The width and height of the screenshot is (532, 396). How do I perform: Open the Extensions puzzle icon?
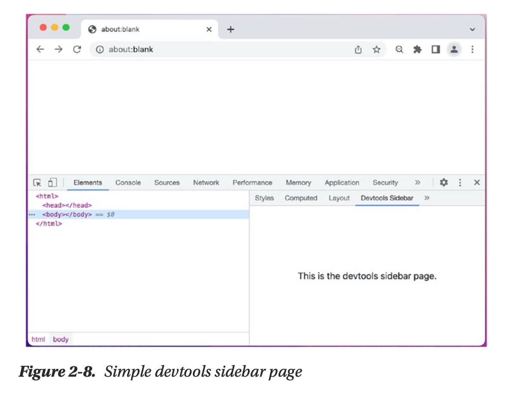[x=417, y=49]
